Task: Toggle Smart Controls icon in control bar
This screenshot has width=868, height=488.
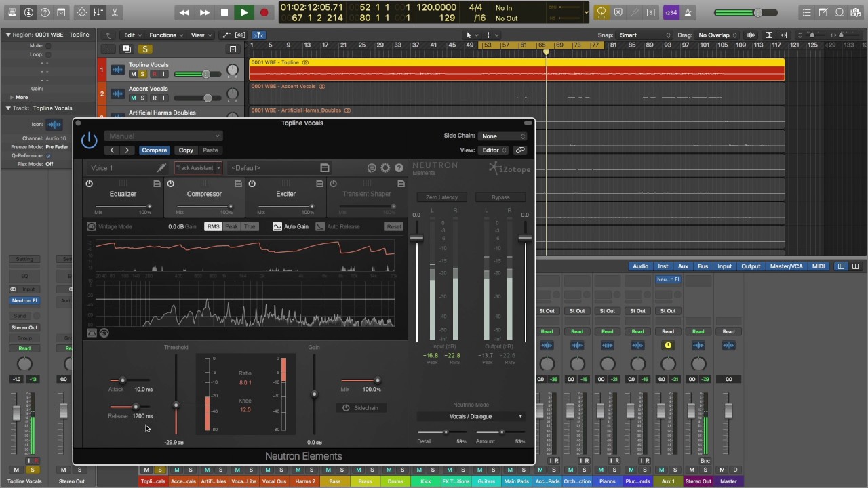Action: [x=82, y=12]
